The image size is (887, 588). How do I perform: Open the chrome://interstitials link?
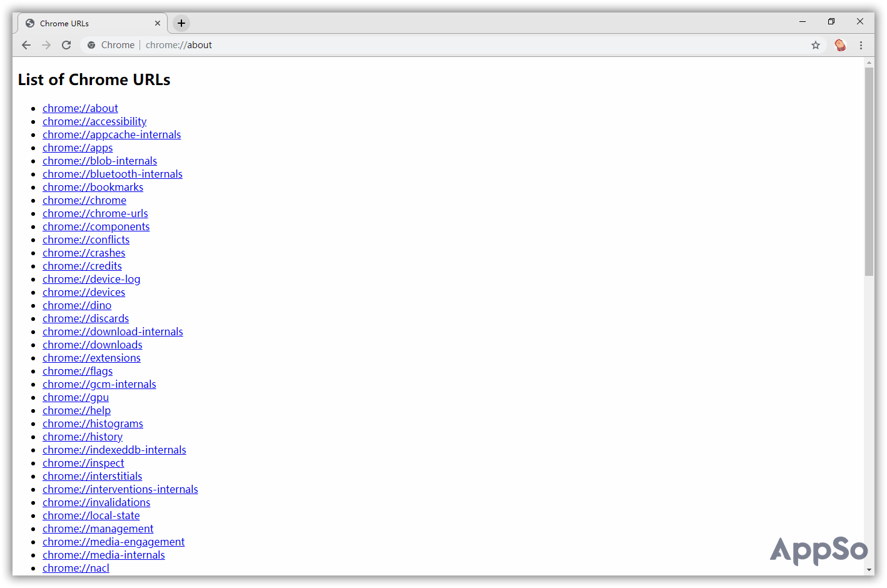click(x=92, y=476)
